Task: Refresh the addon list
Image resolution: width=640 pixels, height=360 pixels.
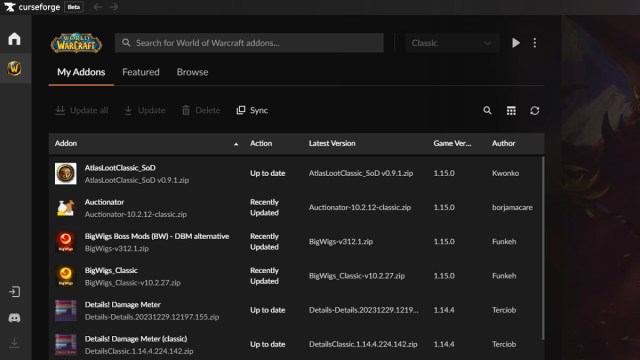Action: [535, 110]
